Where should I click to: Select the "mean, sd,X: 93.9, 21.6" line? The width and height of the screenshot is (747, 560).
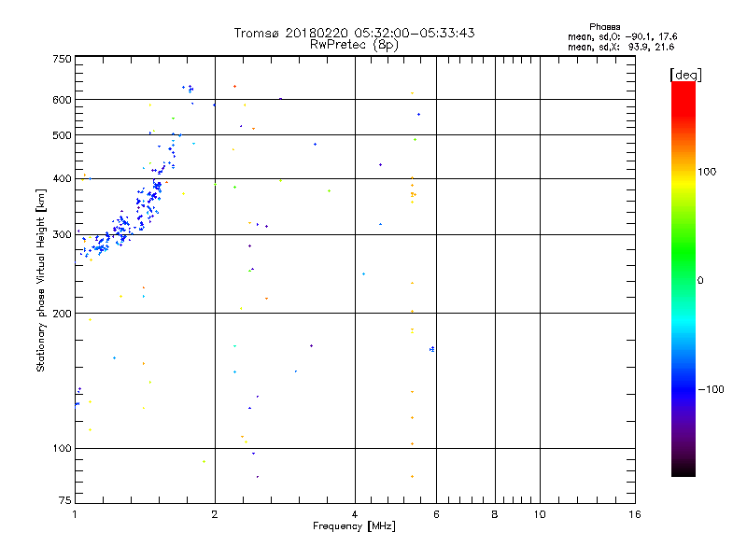[x=621, y=47]
